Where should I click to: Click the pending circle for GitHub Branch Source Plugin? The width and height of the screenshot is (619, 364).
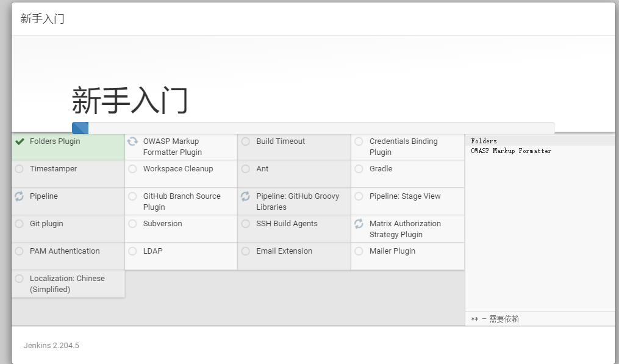coord(133,196)
